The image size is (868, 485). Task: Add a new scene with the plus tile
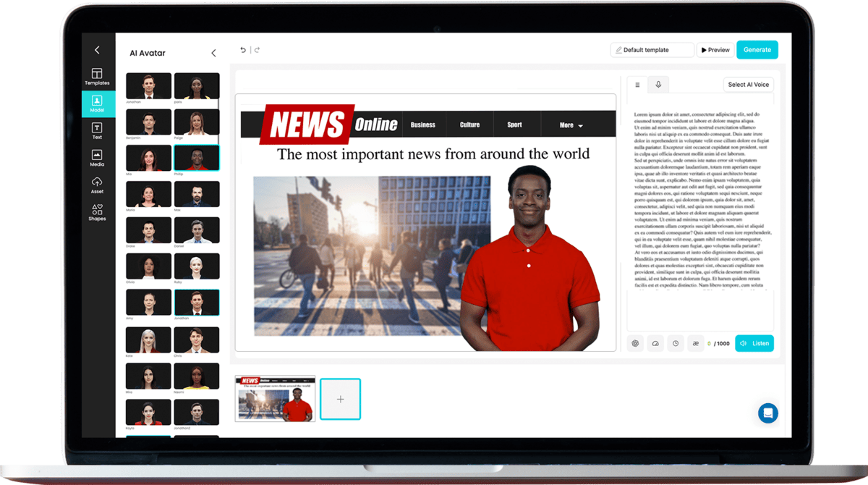(x=340, y=399)
